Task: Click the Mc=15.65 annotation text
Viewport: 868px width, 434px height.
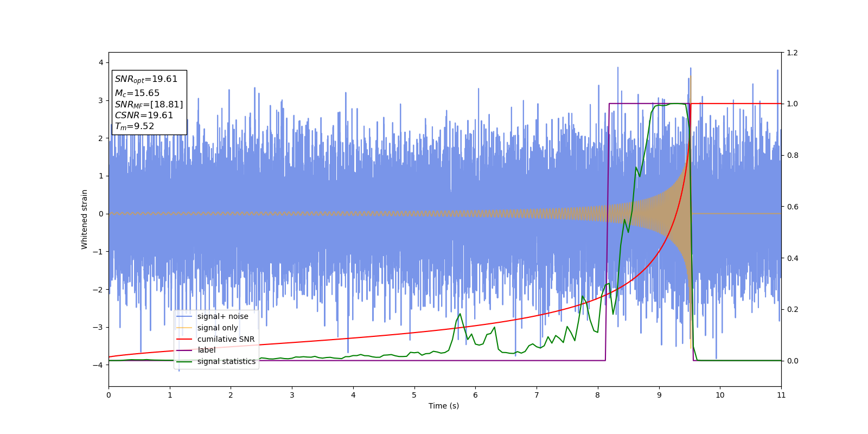Action: 137,93
